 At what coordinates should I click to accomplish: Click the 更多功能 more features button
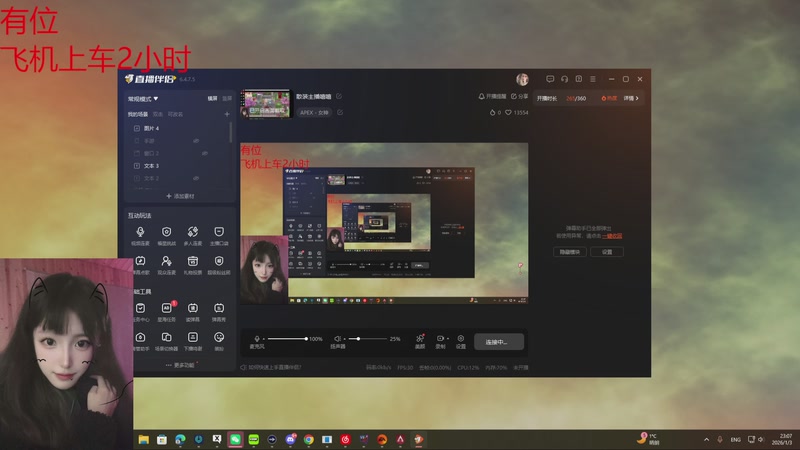coord(180,365)
